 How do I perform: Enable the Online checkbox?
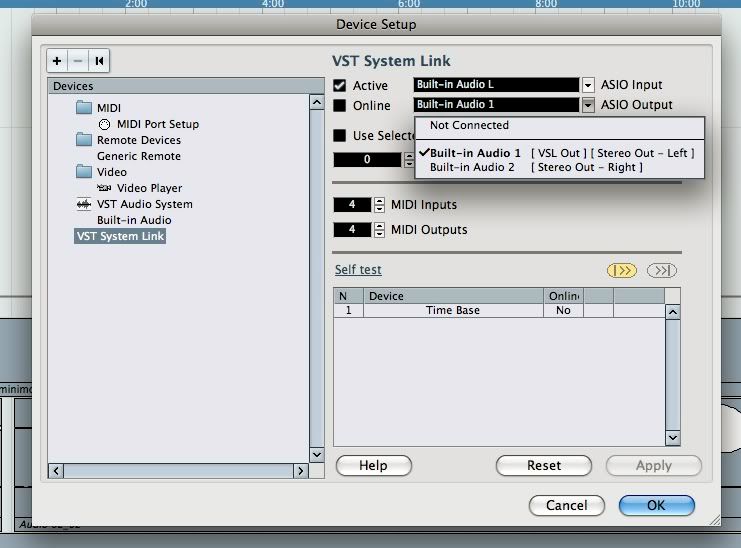(339, 105)
